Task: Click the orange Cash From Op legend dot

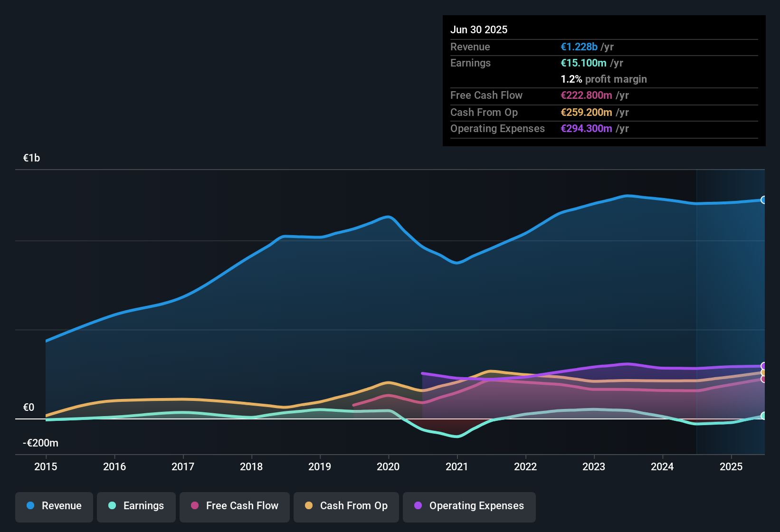Action: click(x=308, y=506)
